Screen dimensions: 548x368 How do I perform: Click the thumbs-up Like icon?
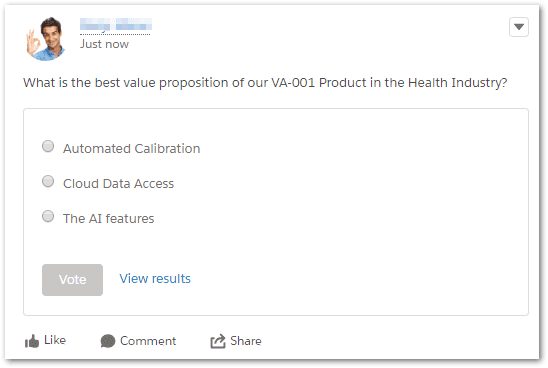[x=32, y=341]
